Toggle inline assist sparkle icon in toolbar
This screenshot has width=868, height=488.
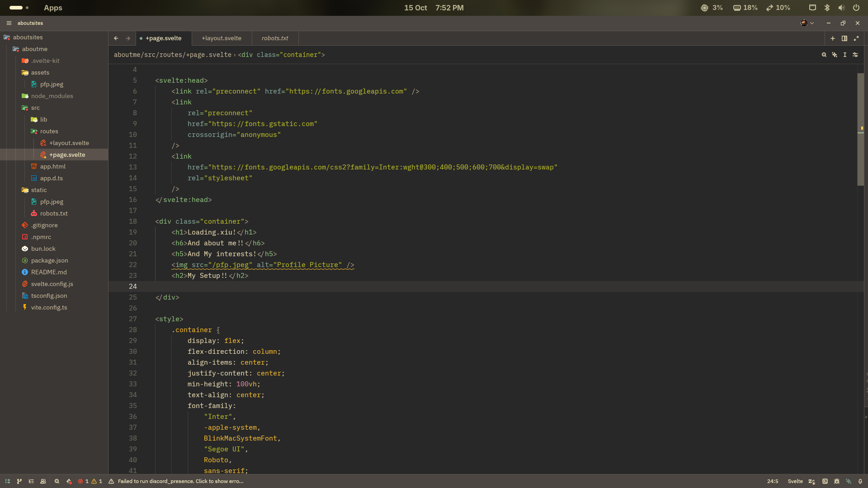835,55
